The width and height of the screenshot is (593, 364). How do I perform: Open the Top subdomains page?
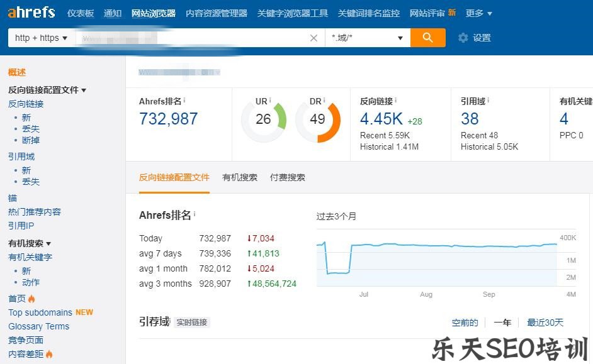point(39,312)
